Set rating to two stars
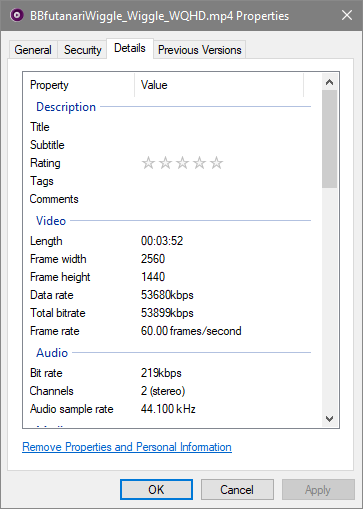The height and width of the screenshot is (509, 363). (x=165, y=163)
